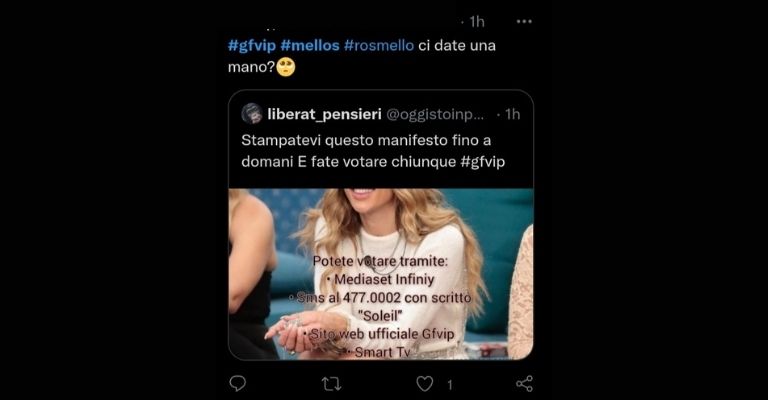Screen dimensions: 768x400
Task: Like the tweet with heart icon
Action: point(425,384)
